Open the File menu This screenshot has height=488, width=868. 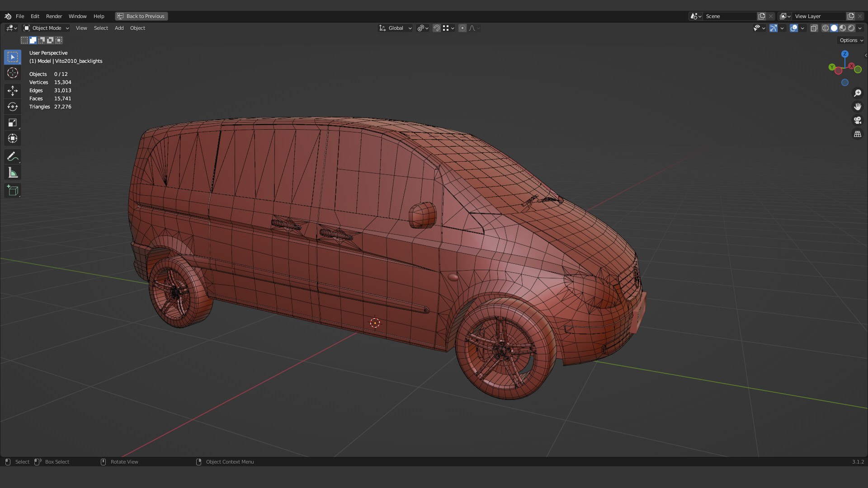(x=20, y=16)
